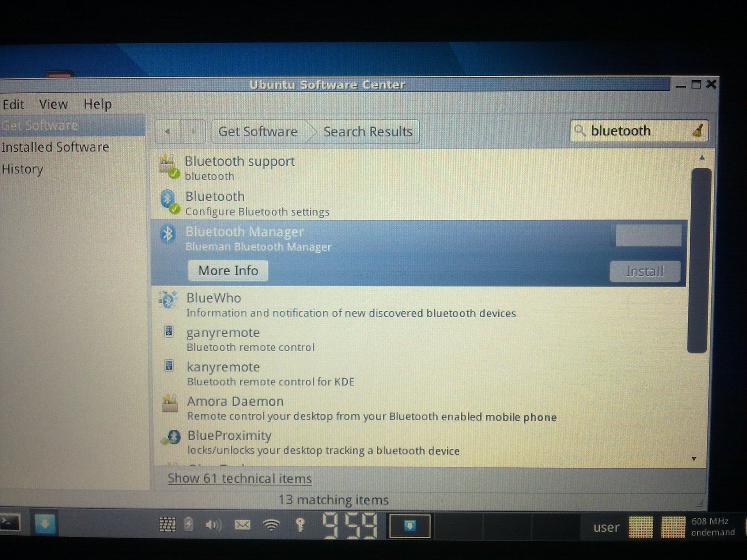This screenshot has width=747, height=560.
Task: Click the user label in the taskbar
Action: point(606,527)
